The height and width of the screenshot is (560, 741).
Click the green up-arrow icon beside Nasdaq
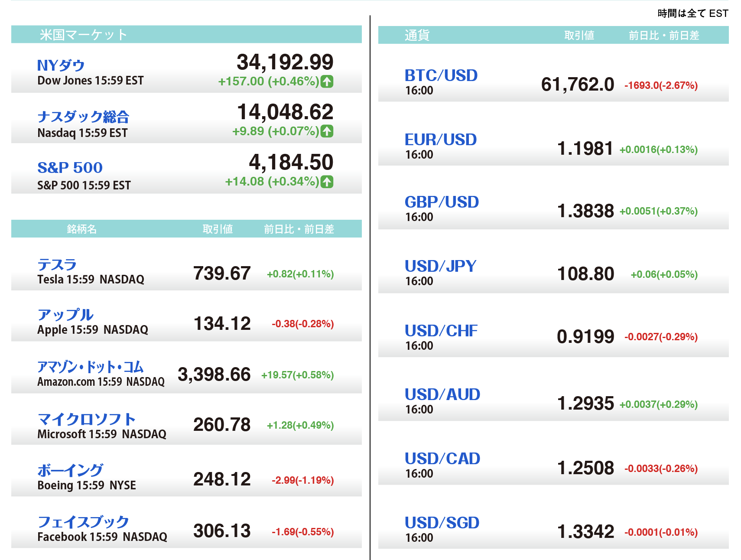coord(327,131)
